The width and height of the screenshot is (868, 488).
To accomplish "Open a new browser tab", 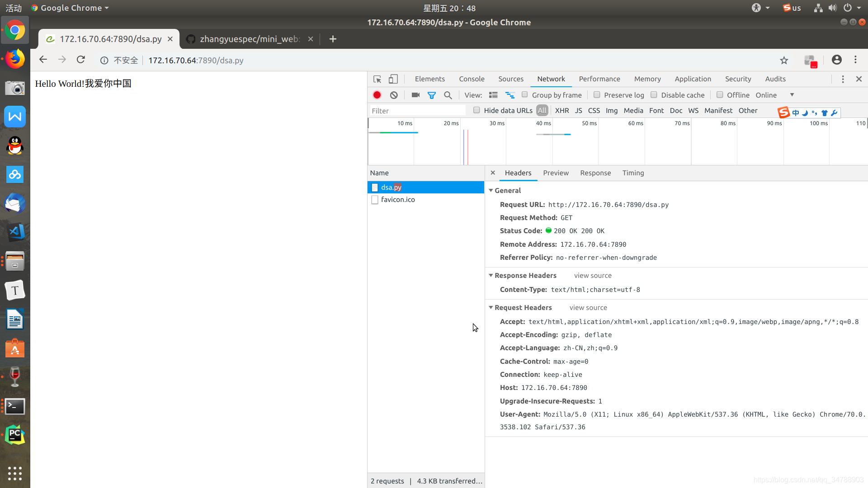I will point(333,39).
